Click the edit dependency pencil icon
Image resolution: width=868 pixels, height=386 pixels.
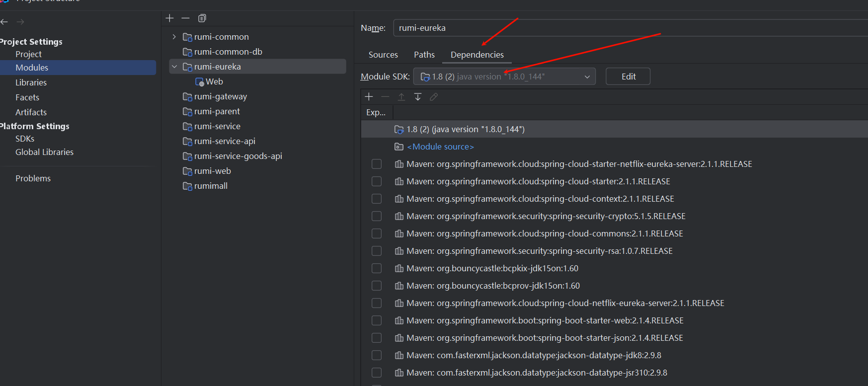point(434,97)
